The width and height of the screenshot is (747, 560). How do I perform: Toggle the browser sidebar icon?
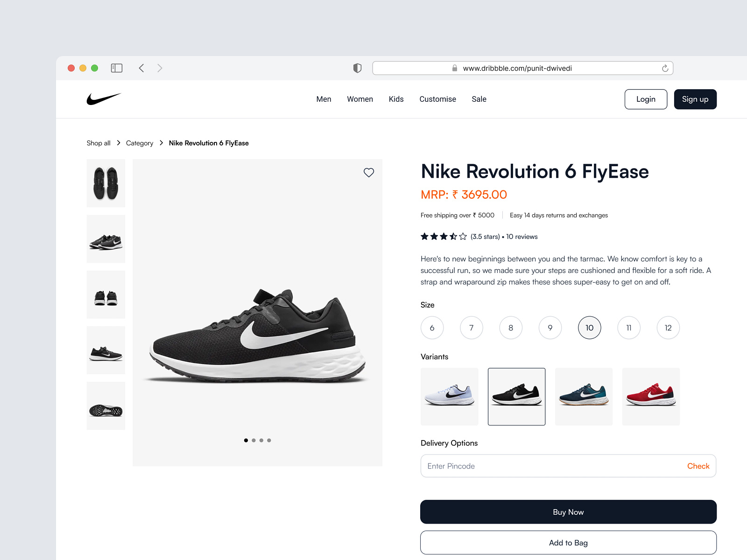click(116, 68)
